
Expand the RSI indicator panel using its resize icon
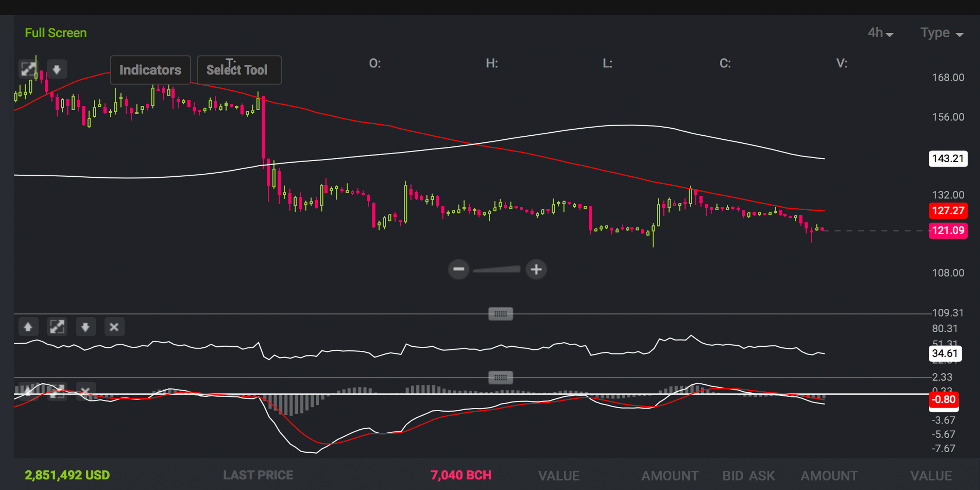[x=57, y=327]
